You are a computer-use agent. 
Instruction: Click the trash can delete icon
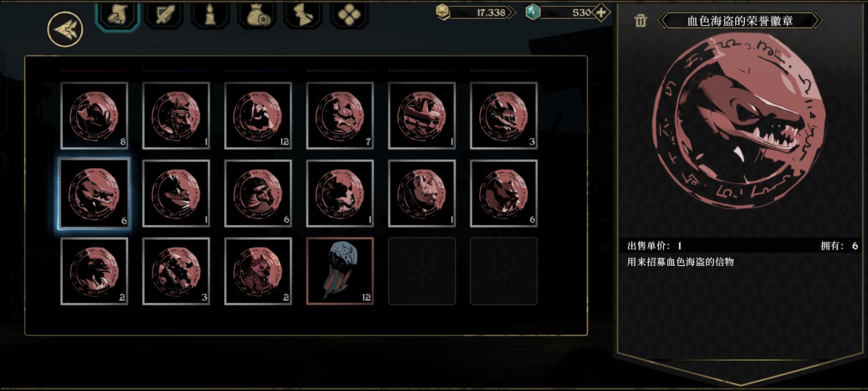[641, 21]
